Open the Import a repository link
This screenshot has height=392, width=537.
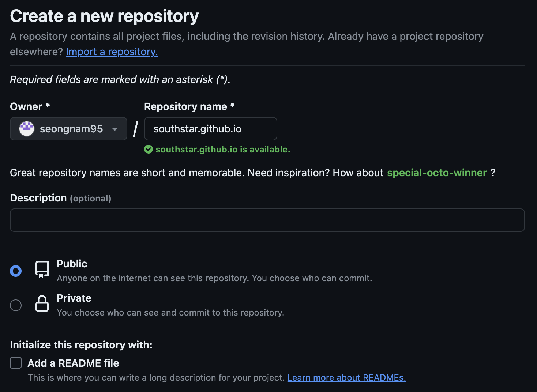(x=112, y=52)
